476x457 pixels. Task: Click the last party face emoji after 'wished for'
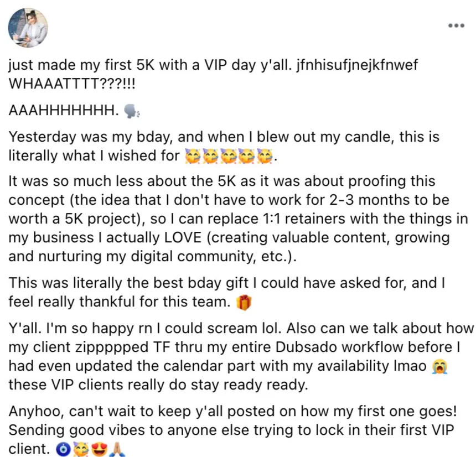[x=265, y=156]
